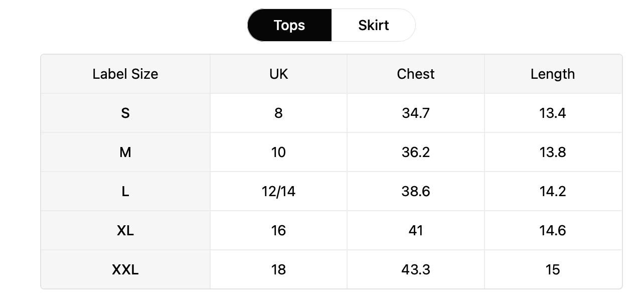Viewport: 644px width, 297px height.
Task: Click the Label Size column header
Action: pos(125,74)
